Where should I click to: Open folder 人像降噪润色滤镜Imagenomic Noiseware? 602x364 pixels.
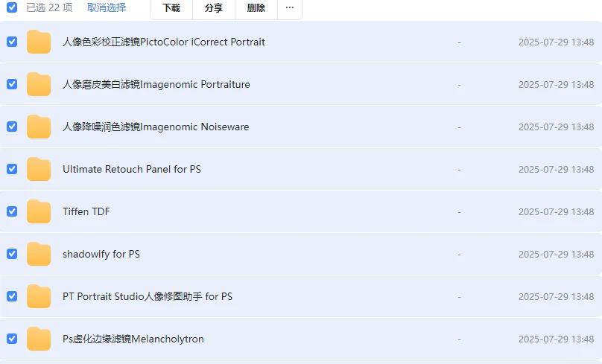pos(156,127)
